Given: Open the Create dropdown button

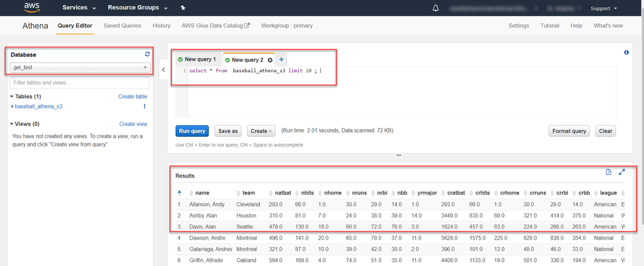Looking at the screenshot, I should click(261, 131).
